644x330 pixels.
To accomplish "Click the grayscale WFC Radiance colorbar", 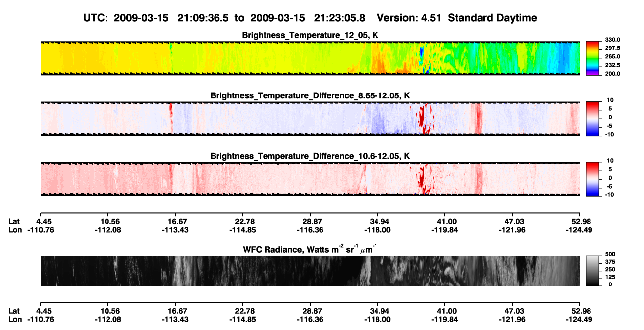I will pos(592,271).
